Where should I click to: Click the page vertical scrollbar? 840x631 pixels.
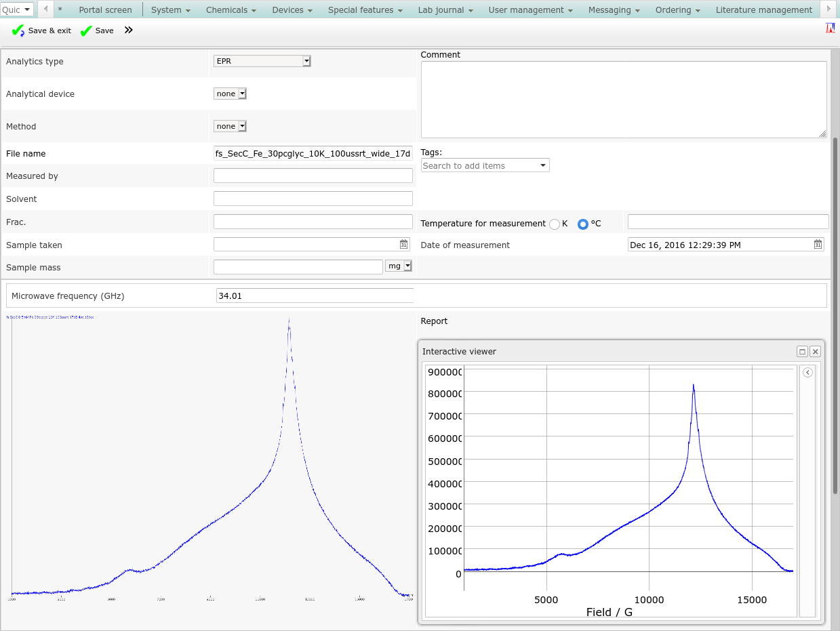pos(835,271)
